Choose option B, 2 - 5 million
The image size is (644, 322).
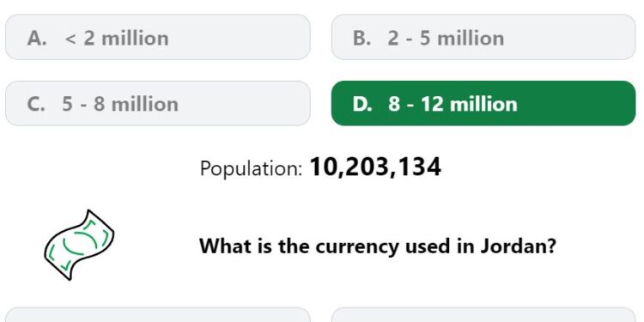point(483,37)
